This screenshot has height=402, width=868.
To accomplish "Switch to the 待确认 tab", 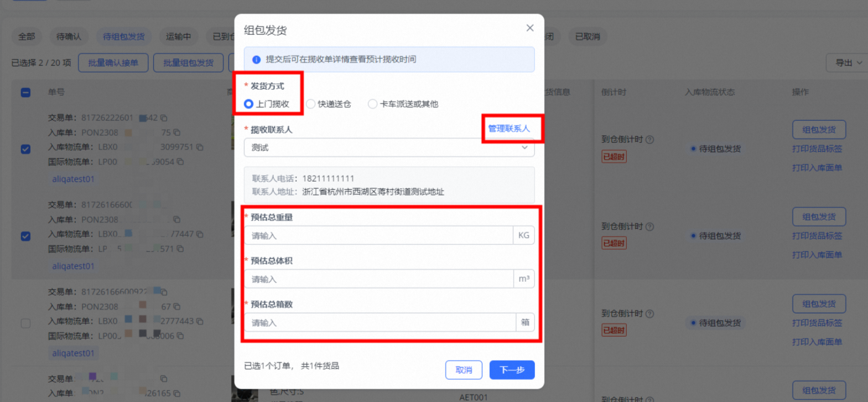I will click(x=69, y=37).
